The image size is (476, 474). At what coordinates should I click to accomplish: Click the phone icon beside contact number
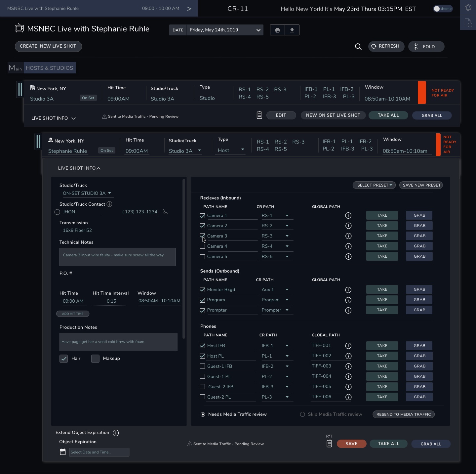[x=165, y=212]
